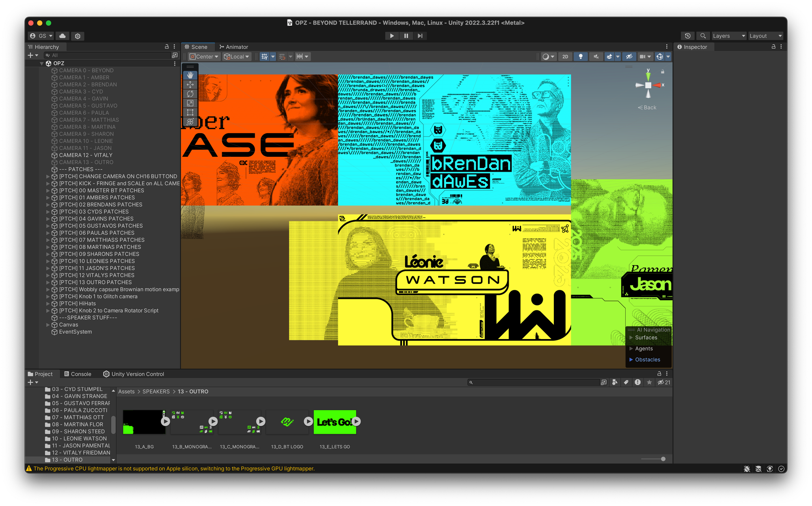
Task: Toggle scene audio mute button
Action: (596, 56)
